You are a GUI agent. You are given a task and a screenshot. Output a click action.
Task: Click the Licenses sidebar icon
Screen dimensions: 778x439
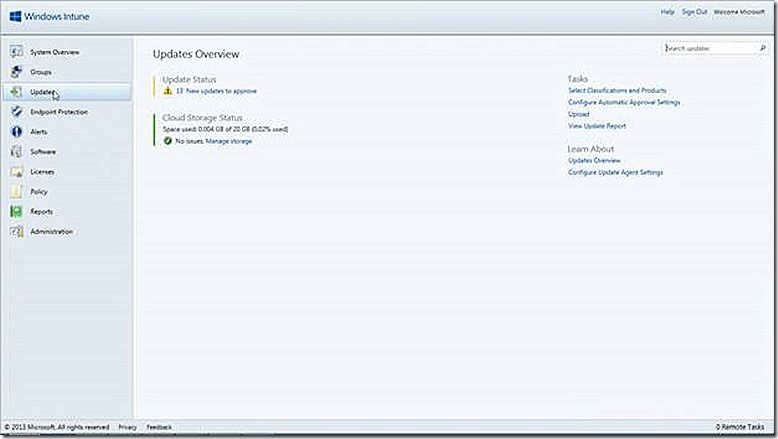click(x=16, y=172)
